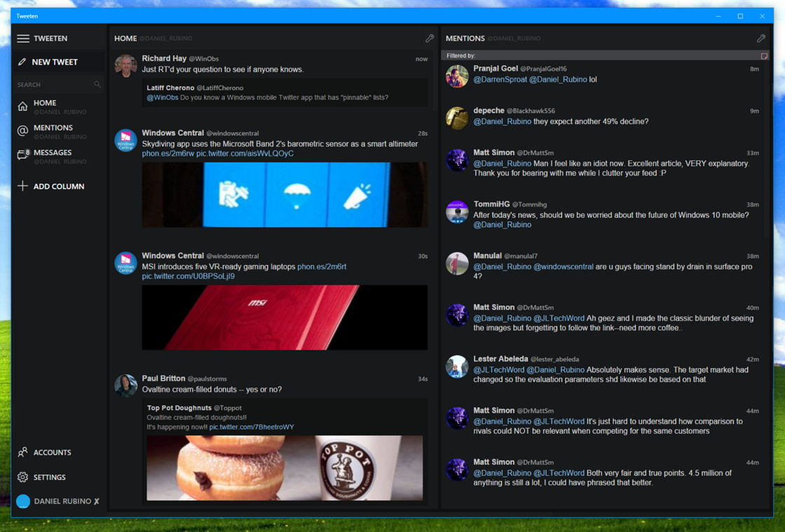Click Richard Hay's profile avatar
The height and width of the screenshot is (532, 785).
[x=125, y=66]
